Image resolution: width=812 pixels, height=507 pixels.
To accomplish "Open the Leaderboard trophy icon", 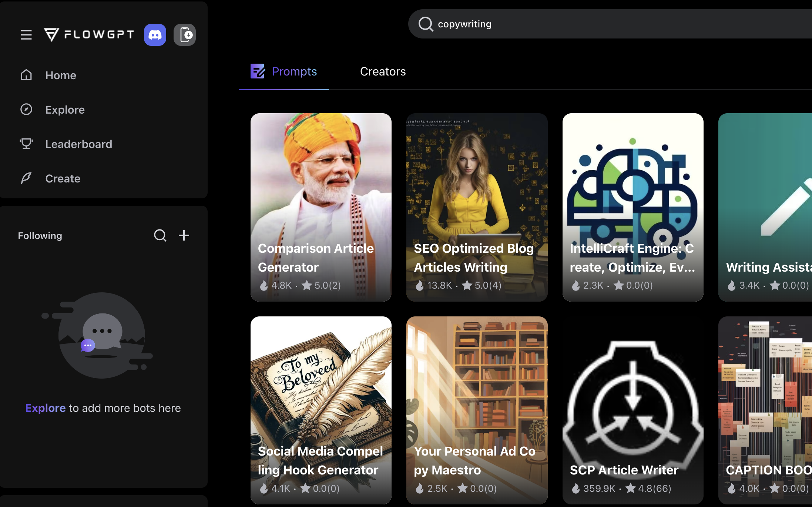I will (26, 144).
